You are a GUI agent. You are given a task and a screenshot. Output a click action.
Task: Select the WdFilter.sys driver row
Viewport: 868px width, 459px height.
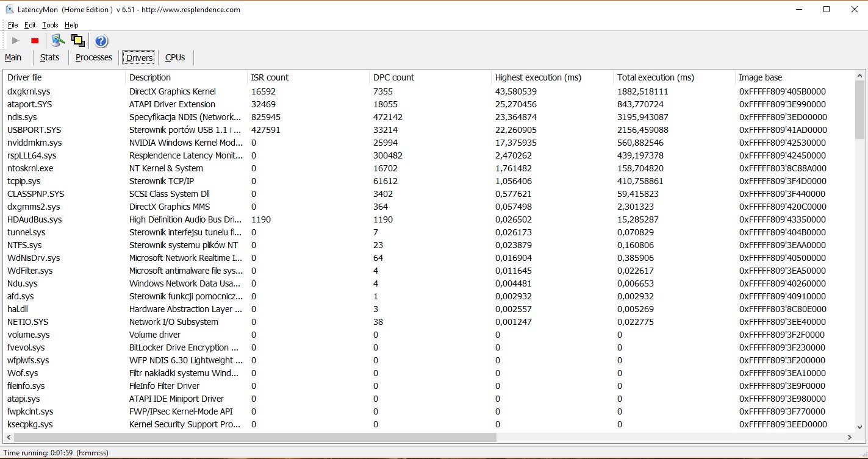(x=429, y=271)
